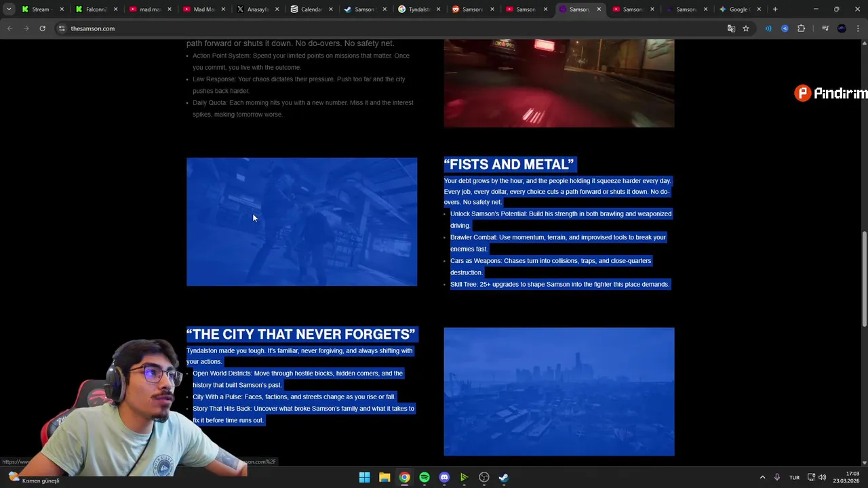The height and width of the screenshot is (488, 868).
Task: Open the city skyline video thumbnail
Action: click(x=559, y=392)
